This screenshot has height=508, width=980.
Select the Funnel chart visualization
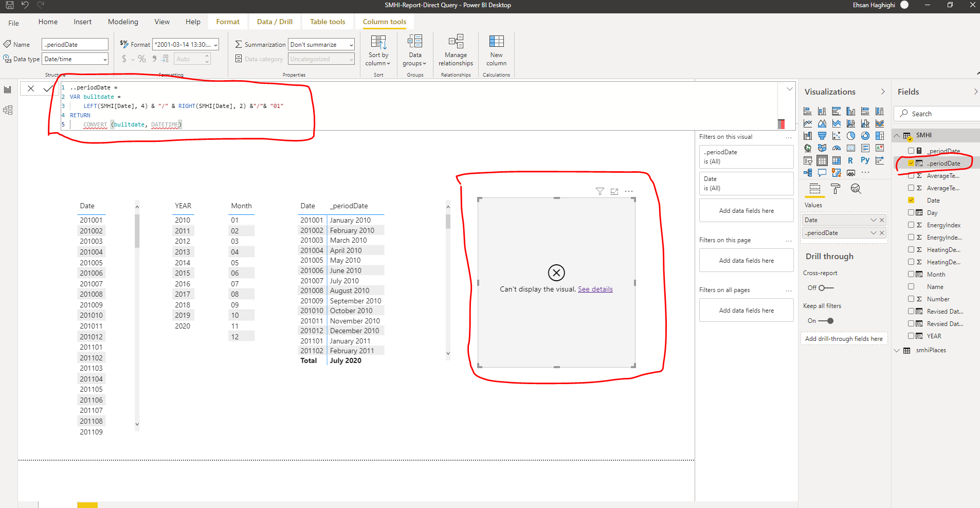tap(822, 136)
